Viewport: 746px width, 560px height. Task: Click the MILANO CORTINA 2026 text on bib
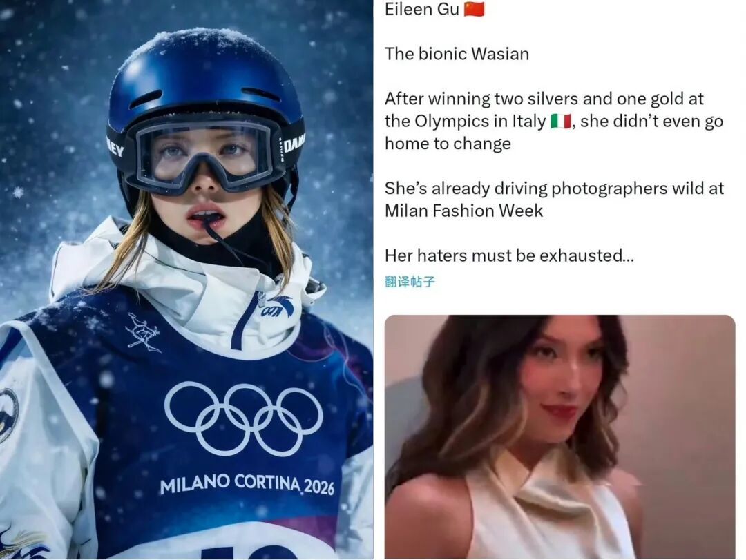(x=247, y=484)
